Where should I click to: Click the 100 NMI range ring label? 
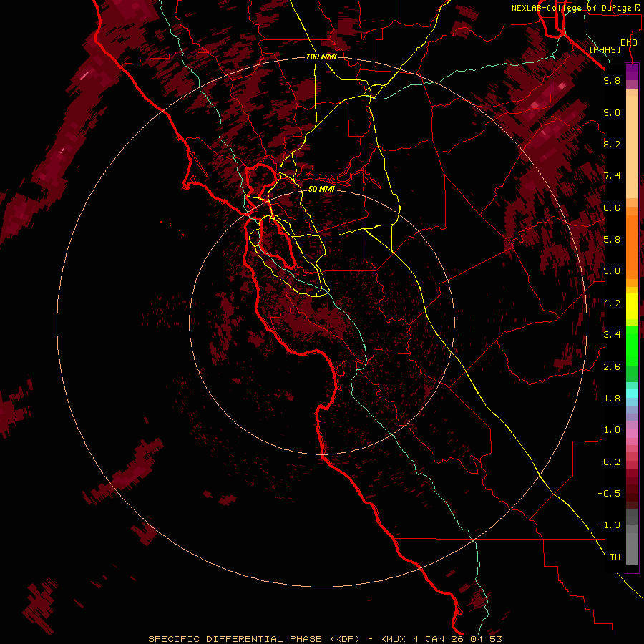(321, 57)
